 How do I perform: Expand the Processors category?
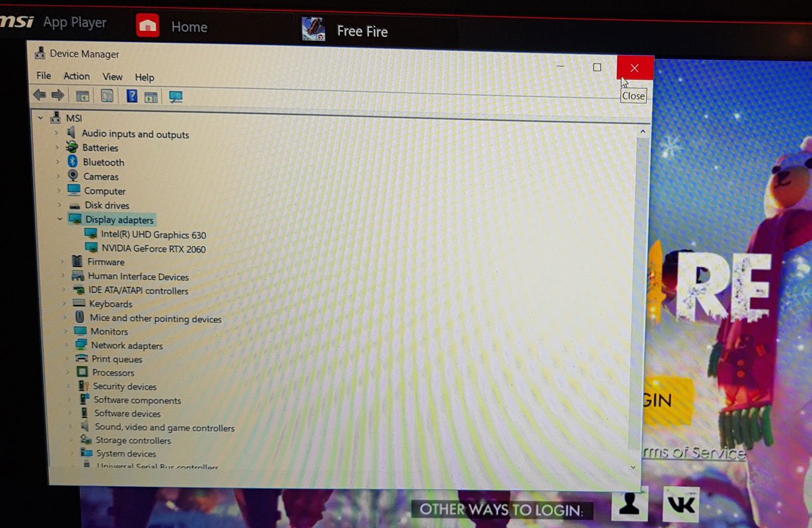coord(67,372)
